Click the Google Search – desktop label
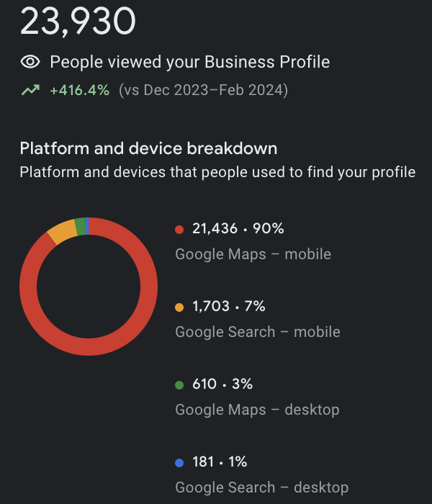432x504 pixels. tap(261, 487)
